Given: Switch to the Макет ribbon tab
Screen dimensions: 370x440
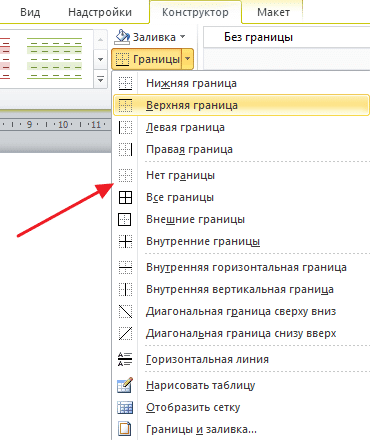Looking at the screenshot, I should [273, 12].
